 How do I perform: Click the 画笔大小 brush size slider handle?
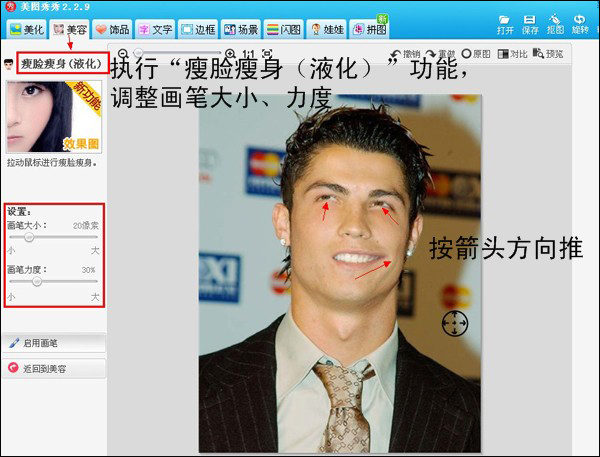coord(29,238)
